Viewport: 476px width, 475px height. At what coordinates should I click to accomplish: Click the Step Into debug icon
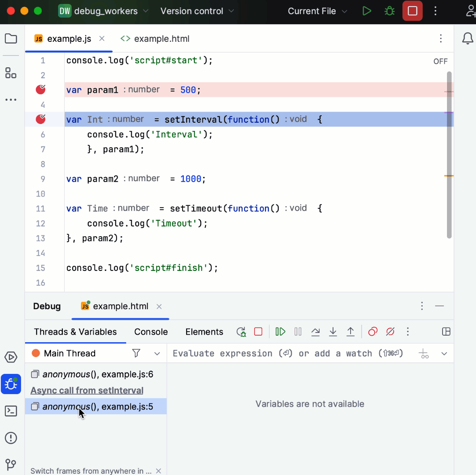[333, 332]
